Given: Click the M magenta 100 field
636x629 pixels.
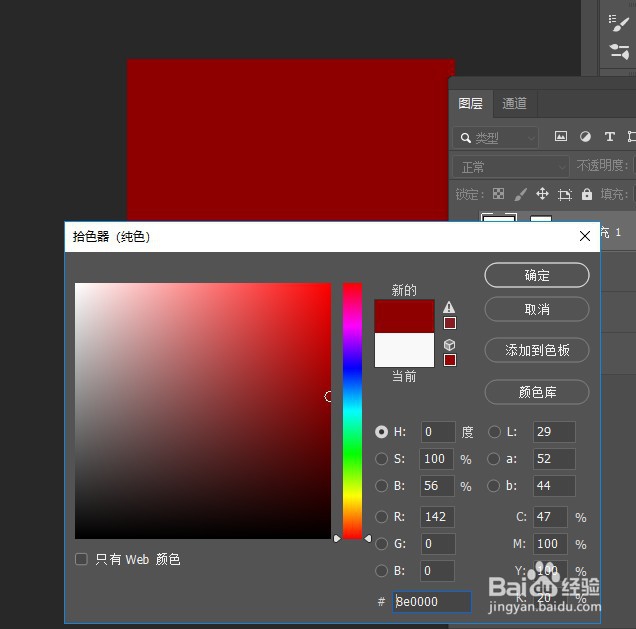Looking at the screenshot, I should pos(550,544).
